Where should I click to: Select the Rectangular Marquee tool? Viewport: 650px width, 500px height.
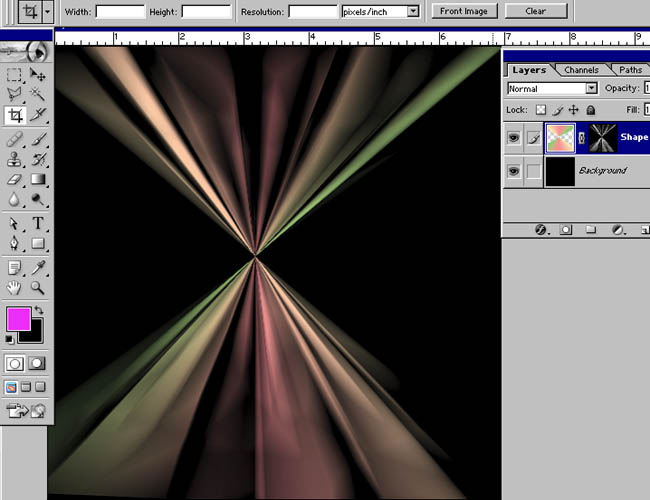click(x=14, y=75)
